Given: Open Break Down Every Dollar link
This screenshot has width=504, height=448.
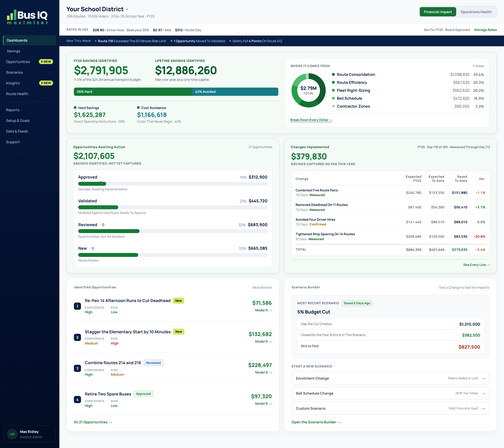Looking at the screenshot, I should (x=311, y=120).
